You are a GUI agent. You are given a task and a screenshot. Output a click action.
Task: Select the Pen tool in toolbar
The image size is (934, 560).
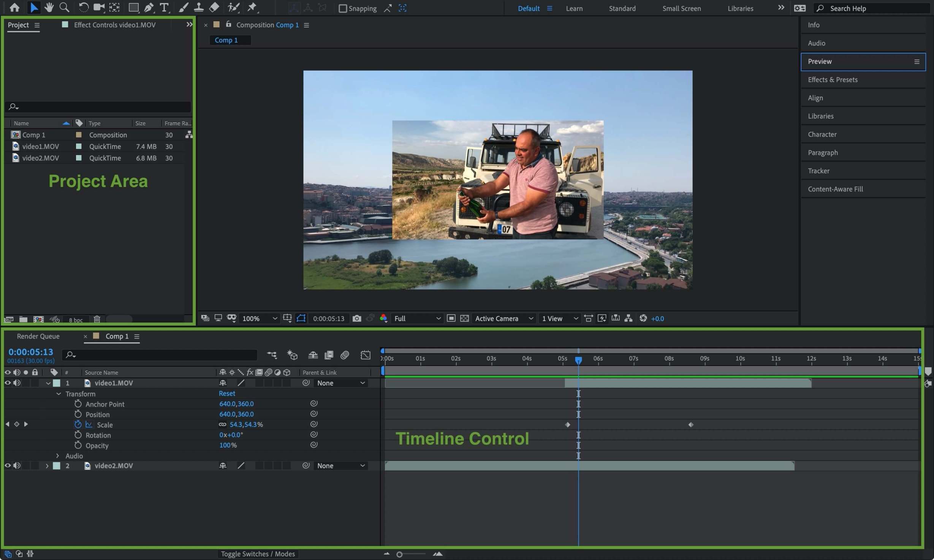click(148, 7)
